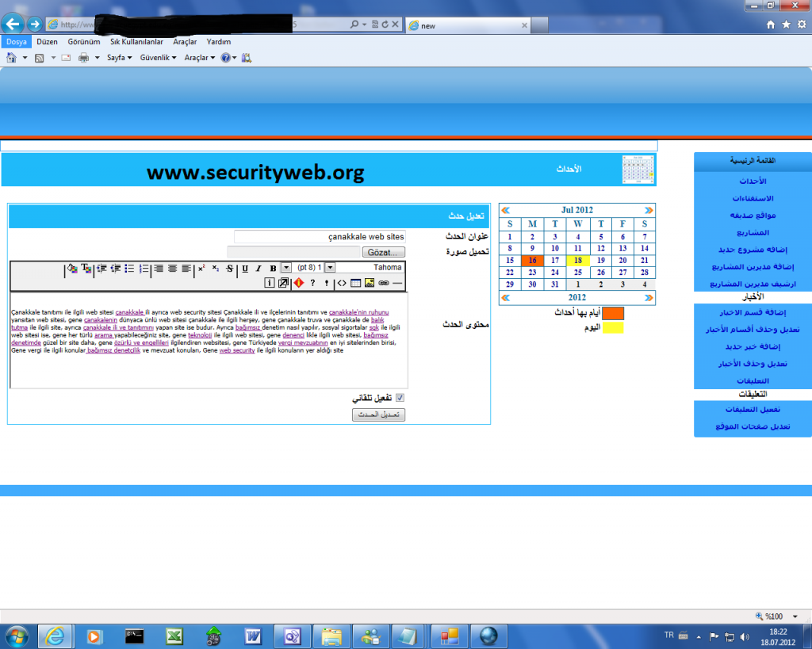
Task: Click the volume speaker icon in system tray
Action: pos(745,636)
